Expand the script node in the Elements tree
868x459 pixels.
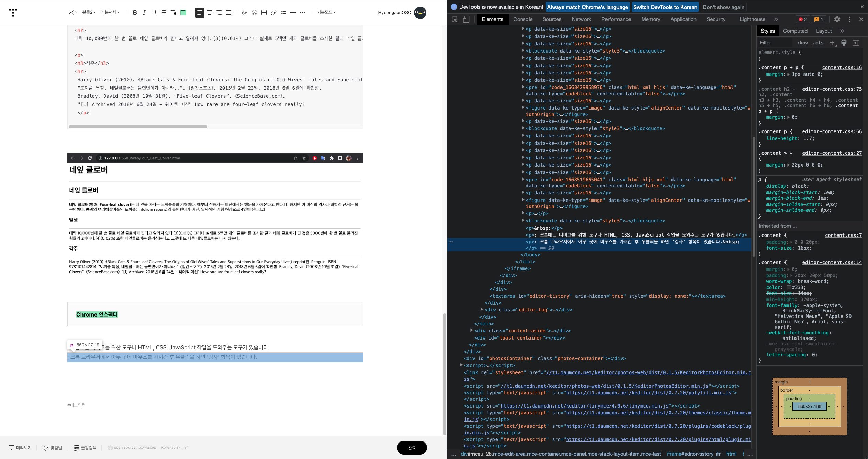[461, 365]
